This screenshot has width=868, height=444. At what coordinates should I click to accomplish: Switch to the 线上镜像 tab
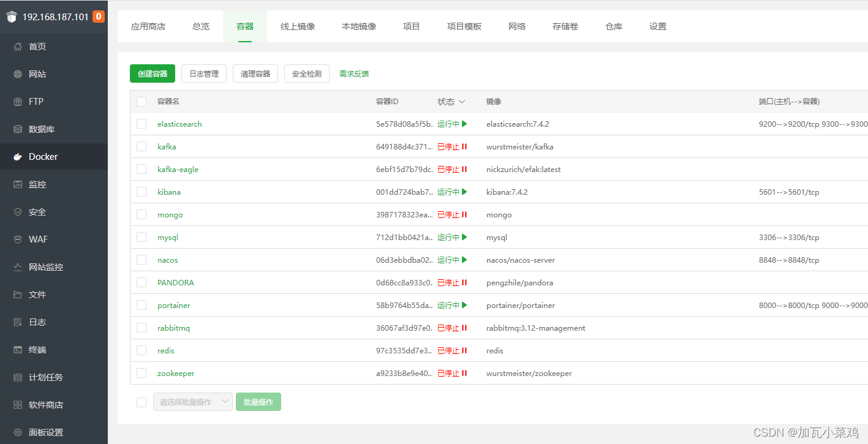pos(298,26)
